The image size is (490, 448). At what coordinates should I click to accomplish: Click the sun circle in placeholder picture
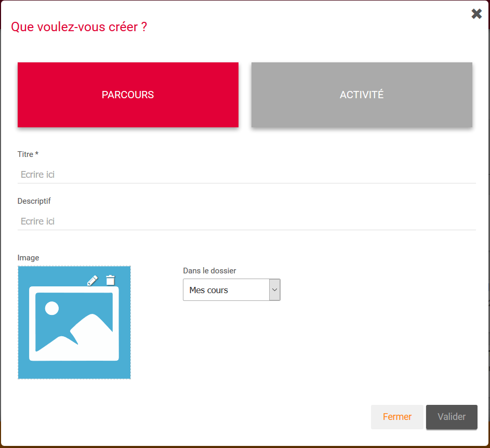click(52, 309)
